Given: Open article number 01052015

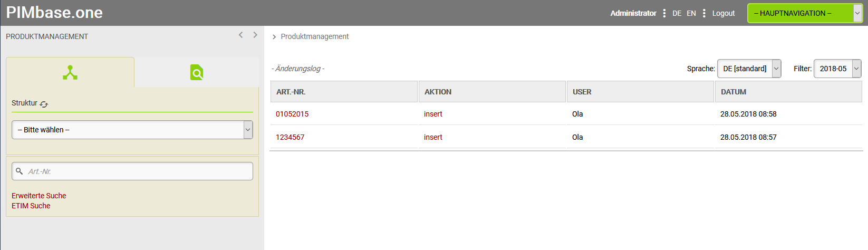Looking at the screenshot, I should pyautogui.click(x=292, y=114).
